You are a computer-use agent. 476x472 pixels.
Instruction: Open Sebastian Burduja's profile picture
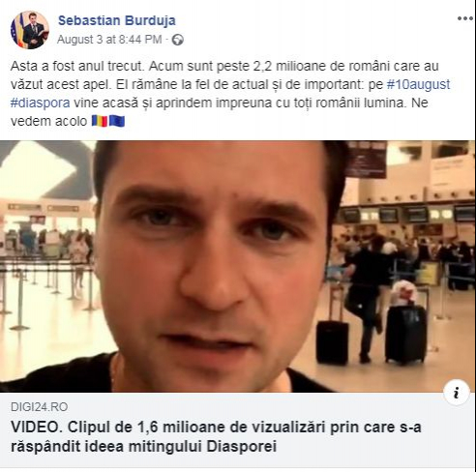coord(30,30)
